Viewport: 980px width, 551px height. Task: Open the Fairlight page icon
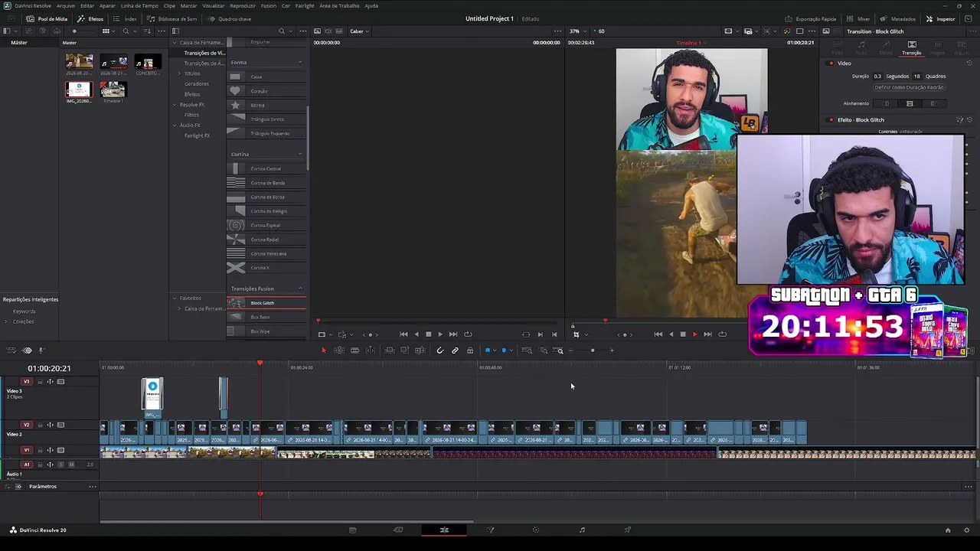tap(582, 530)
